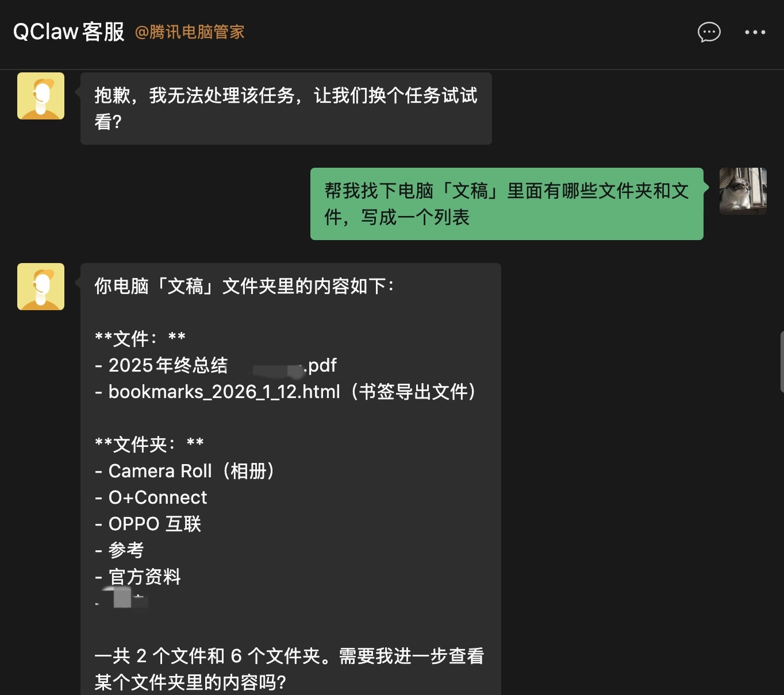Click the 官方资料 folder entry
The height and width of the screenshot is (695, 784).
point(144,577)
